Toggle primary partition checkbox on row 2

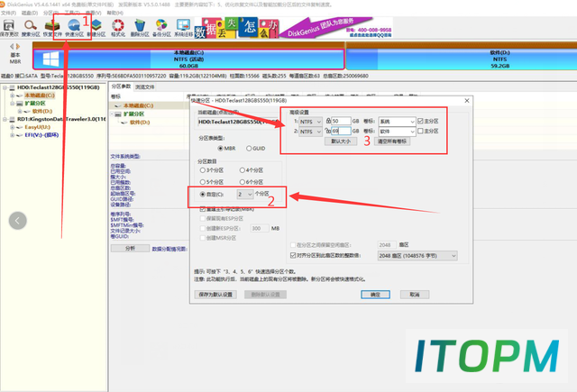[420, 132]
